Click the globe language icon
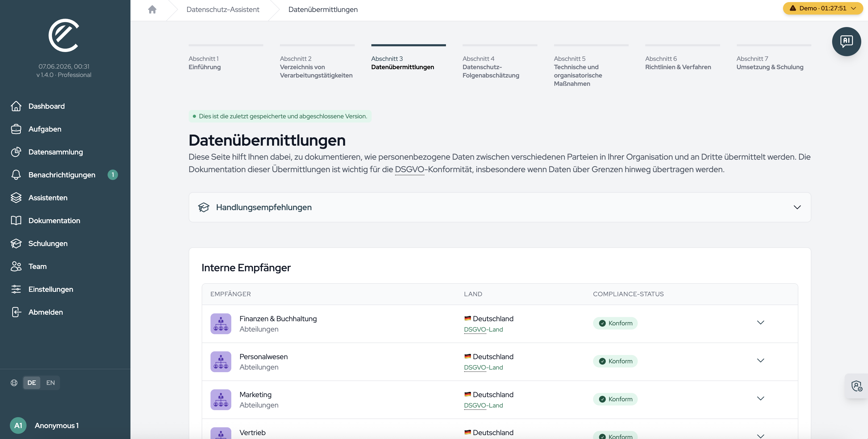The image size is (868, 439). (x=14, y=383)
